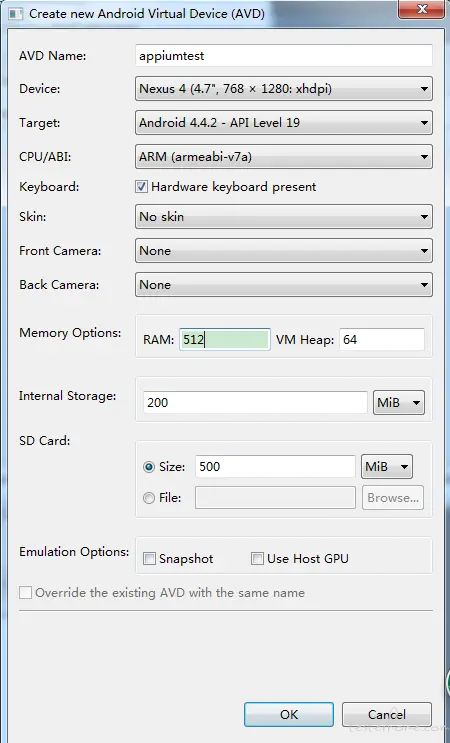Expand the Back Camera dropdown
This screenshot has height=743, width=450.
coord(284,285)
